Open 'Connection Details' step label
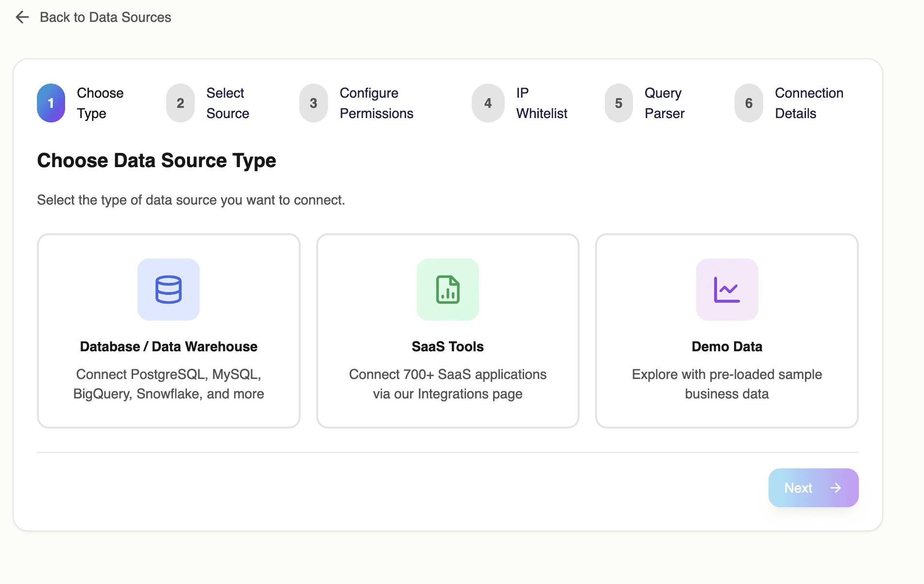Screen dimensions: 924x584 click(x=809, y=103)
